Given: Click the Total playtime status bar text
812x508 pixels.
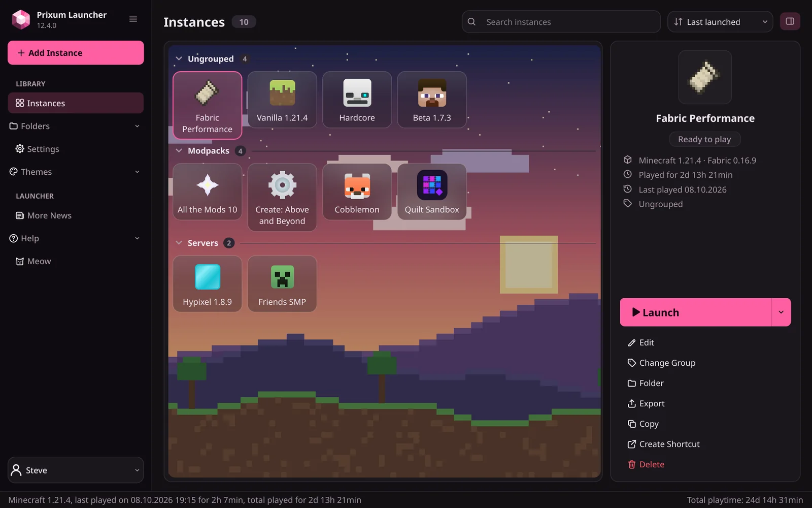Looking at the screenshot, I should click(745, 500).
